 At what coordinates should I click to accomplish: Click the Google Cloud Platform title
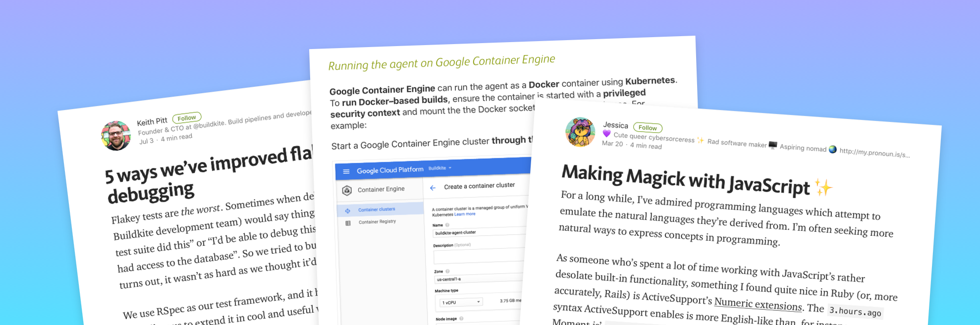390,170
